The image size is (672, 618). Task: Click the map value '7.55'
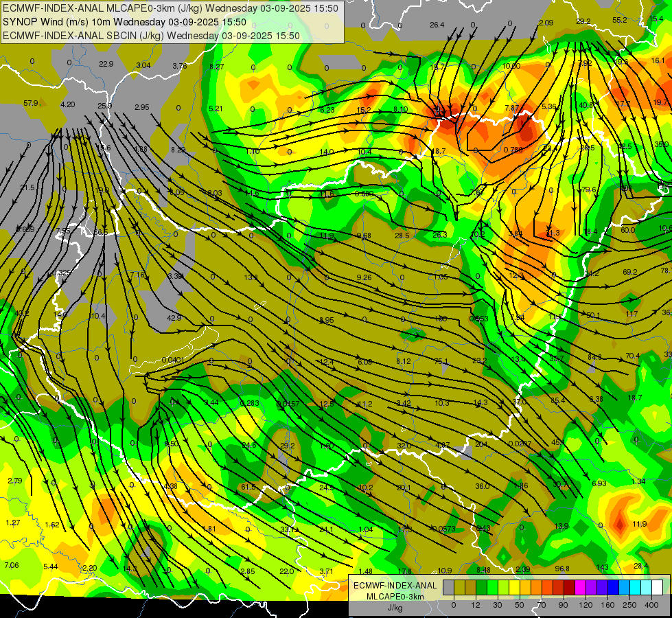(63, 231)
